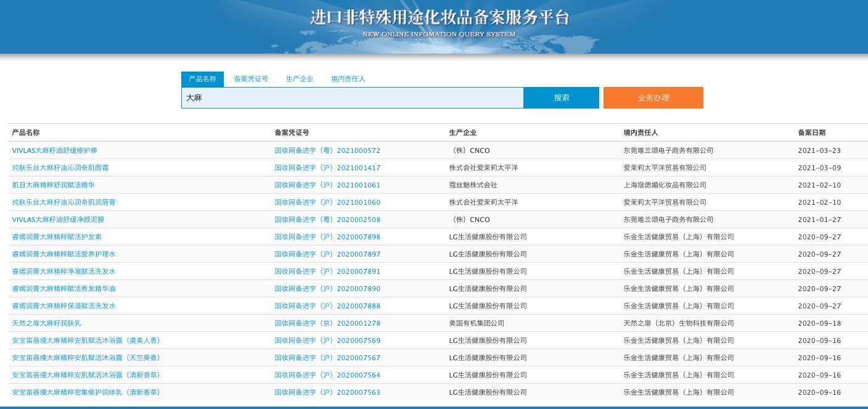Select the 产品名称 search tab
This screenshot has height=409, width=868.
pyautogui.click(x=202, y=79)
